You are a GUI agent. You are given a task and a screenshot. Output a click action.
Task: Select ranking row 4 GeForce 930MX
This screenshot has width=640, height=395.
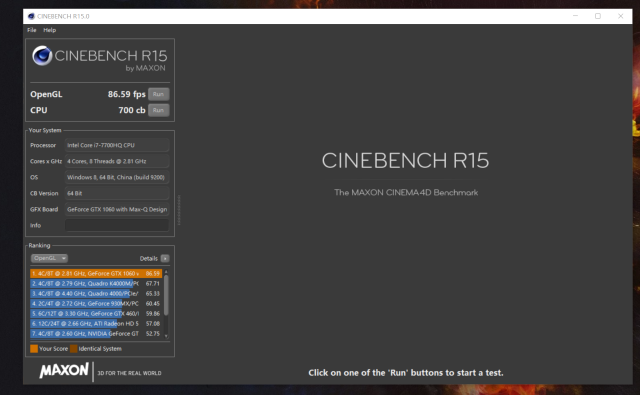tap(96, 304)
